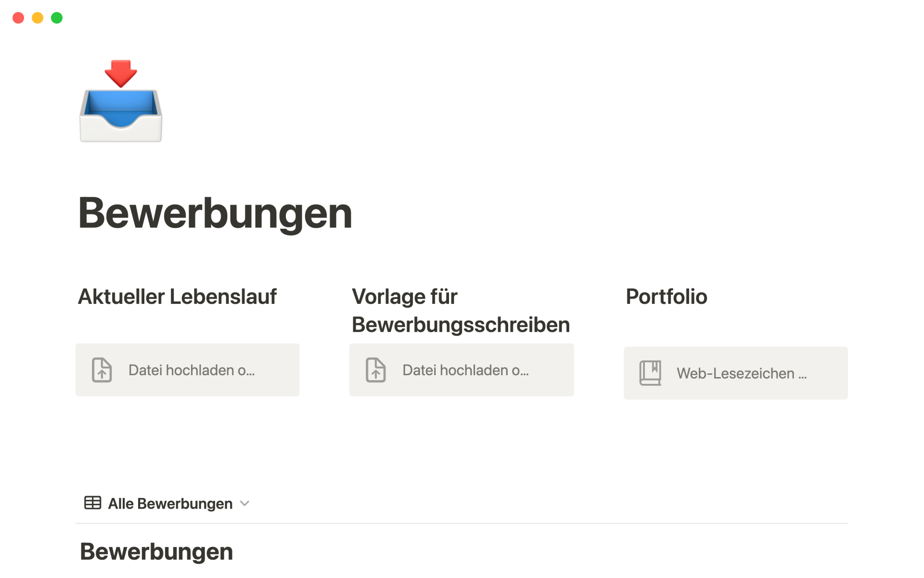Click the Aktueller Lebenslauf heading
This screenshot has width=924, height=578.
click(177, 297)
